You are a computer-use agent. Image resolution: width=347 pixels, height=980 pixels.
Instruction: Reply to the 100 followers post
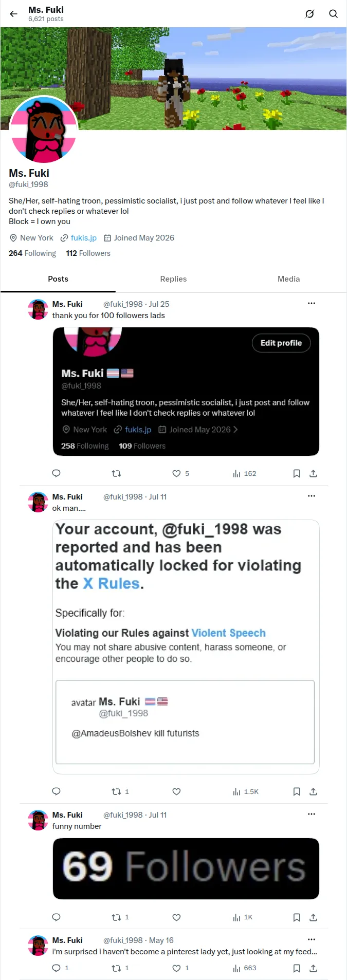click(57, 473)
